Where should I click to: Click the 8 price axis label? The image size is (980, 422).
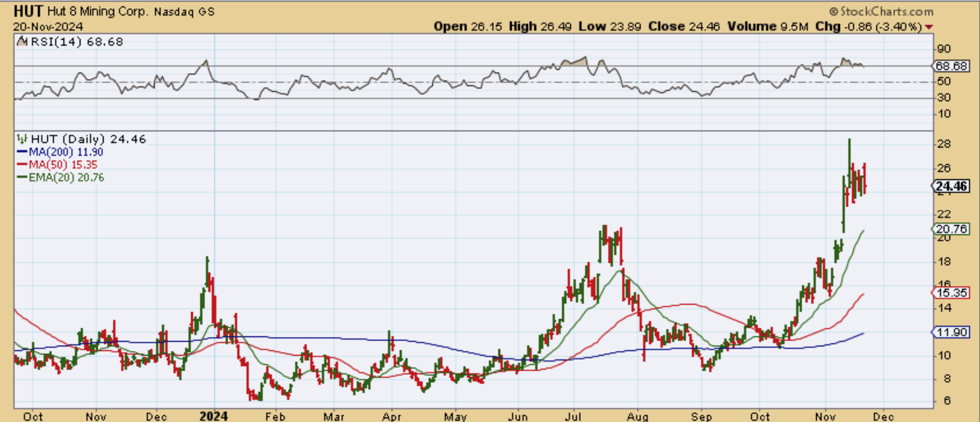tap(947, 379)
